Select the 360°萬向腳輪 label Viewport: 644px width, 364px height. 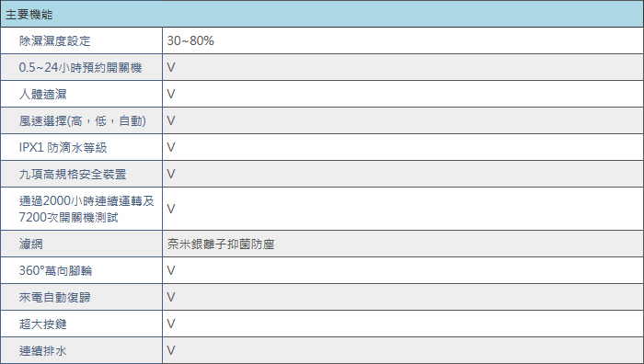(55, 271)
